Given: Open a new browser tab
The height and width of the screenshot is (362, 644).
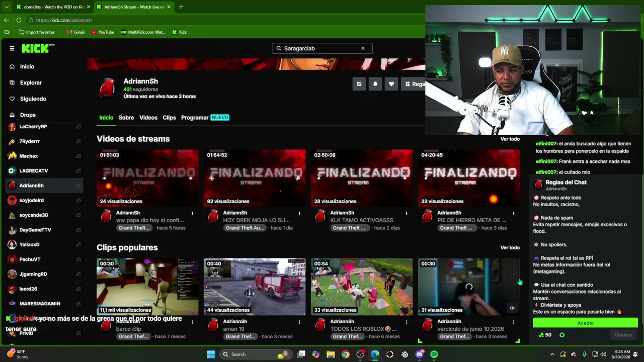Looking at the screenshot, I should coord(181,7).
